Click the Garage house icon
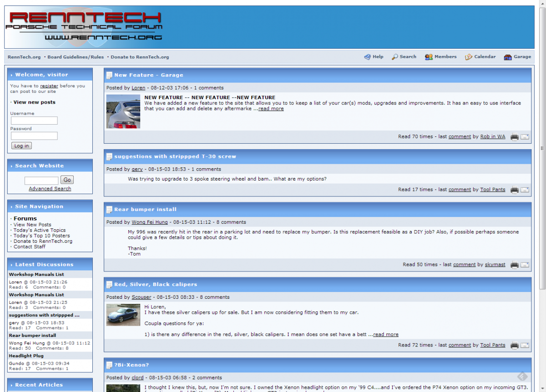The width and height of the screenshot is (546, 392). point(508,57)
